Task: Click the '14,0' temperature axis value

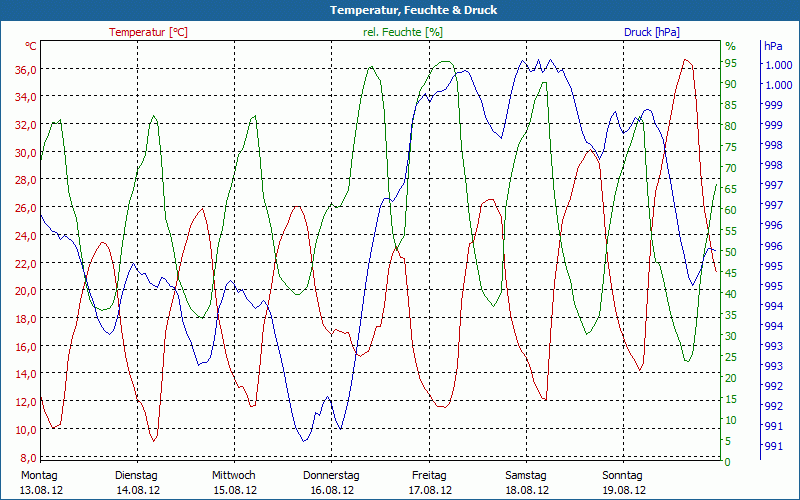Action: (26, 374)
